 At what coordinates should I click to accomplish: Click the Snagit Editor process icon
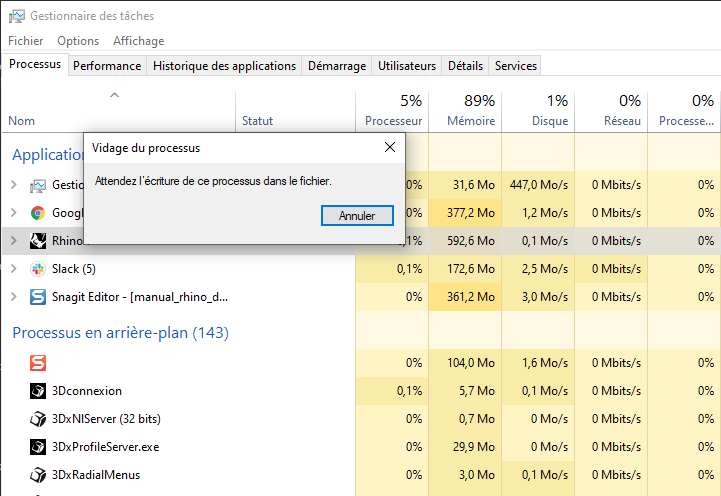[x=38, y=297]
